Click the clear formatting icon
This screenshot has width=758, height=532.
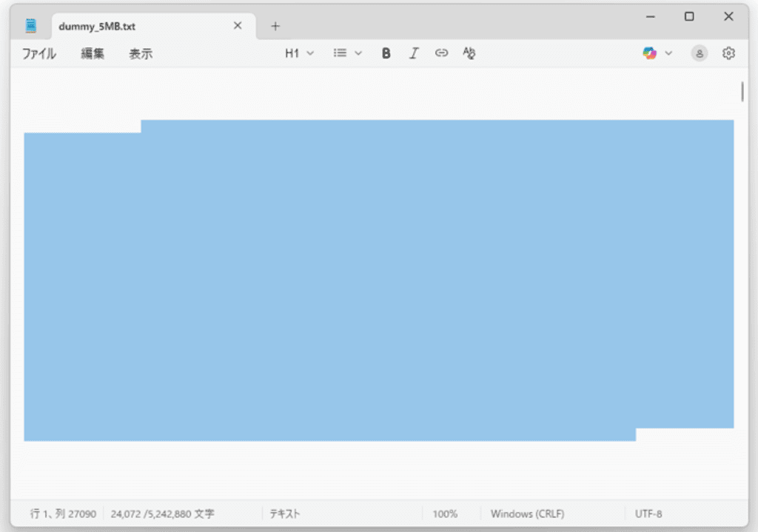point(469,53)
